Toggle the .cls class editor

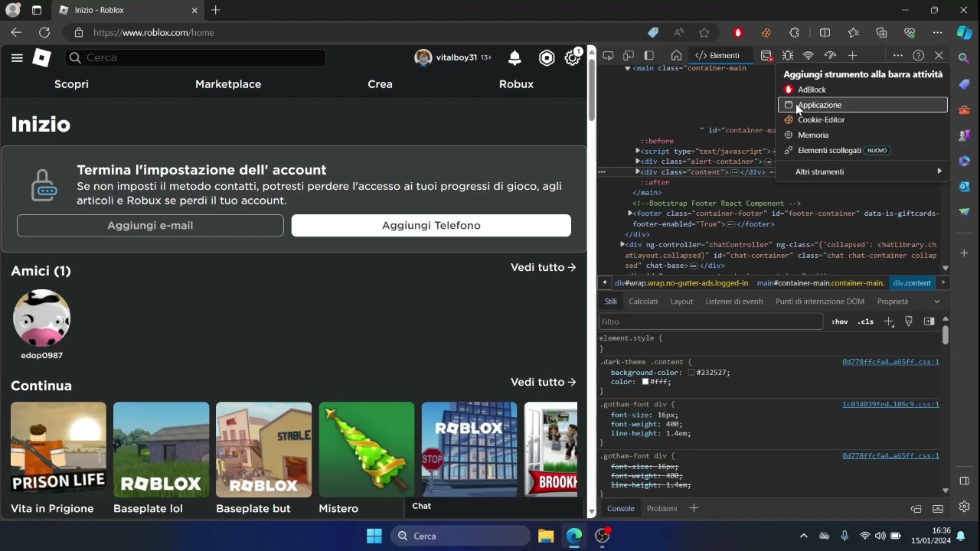click(866, 321)
